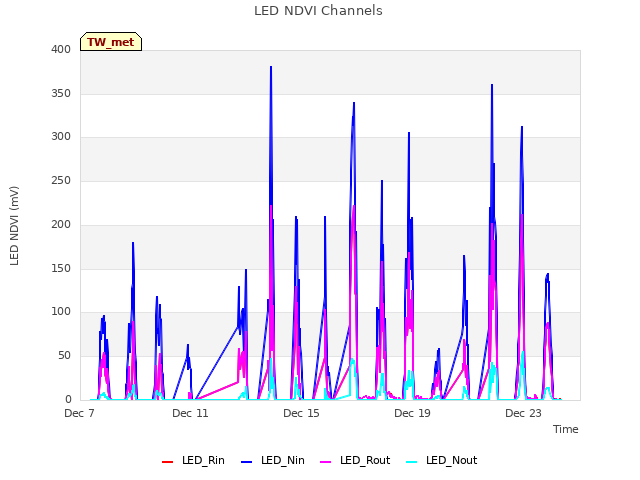The width and height of the screenshot is (640, 480).
Task: Click the blue peak near 360 mV before Dec 23
Action: 492,85
